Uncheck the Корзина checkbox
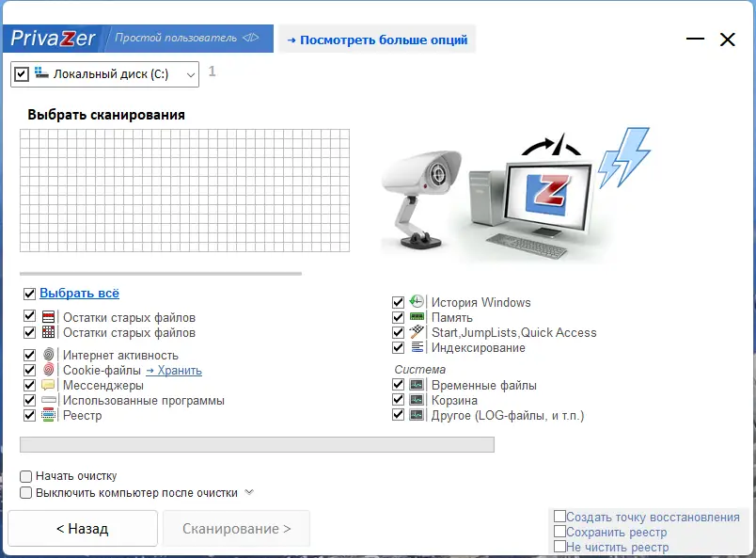This screenshot has width=756, height=558. pos(398,400)
